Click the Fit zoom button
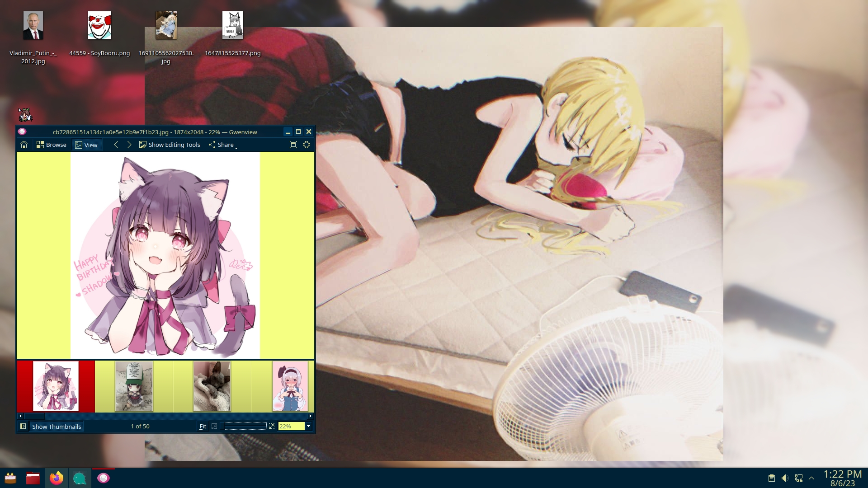This screenshot has height=488, width=868. click(x=203, y=426)
